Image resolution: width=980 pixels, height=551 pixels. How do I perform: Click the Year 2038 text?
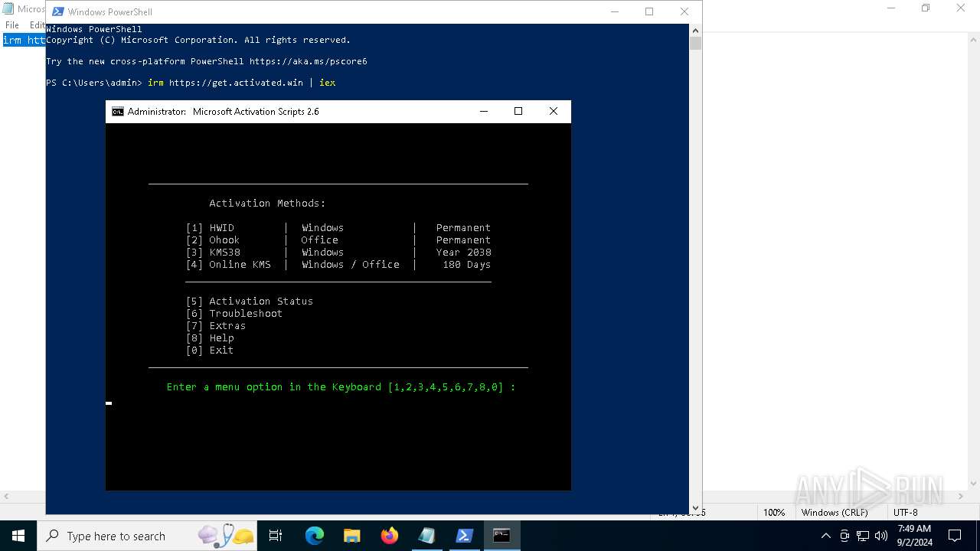[463, 252]
